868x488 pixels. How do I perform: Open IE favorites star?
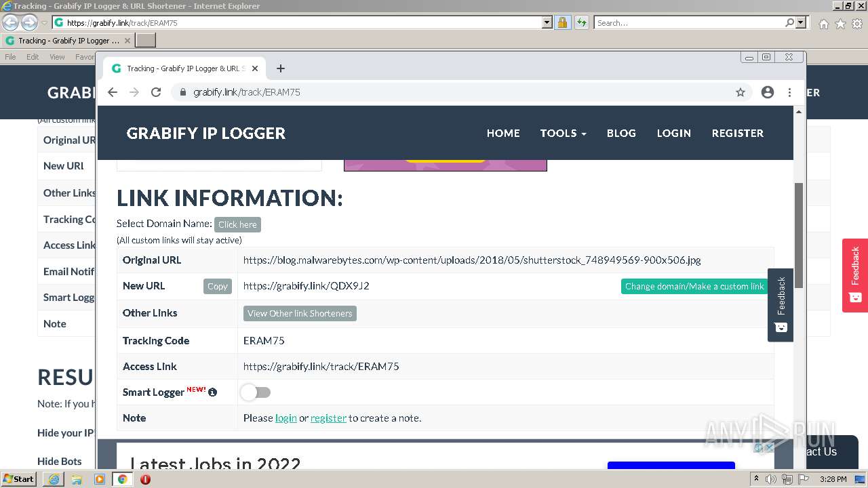[840, 24]
